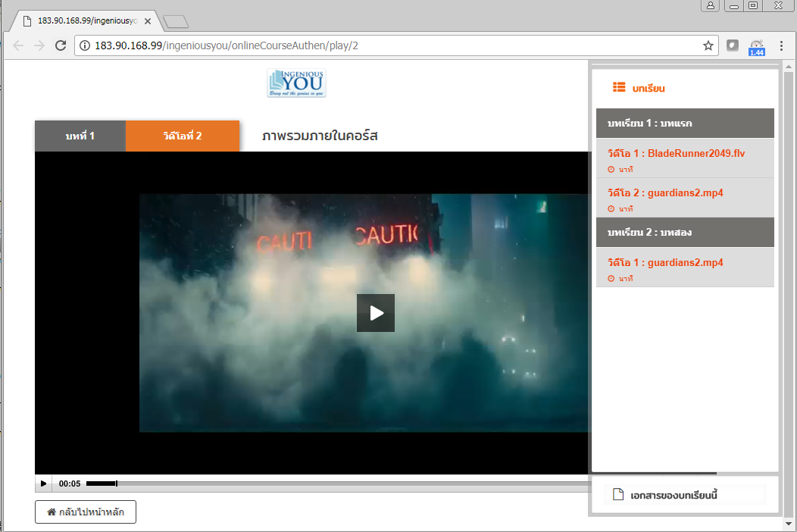This screenshot has height=532, width=797.
Task: Open a new browser tab
Action: (176, 21)
